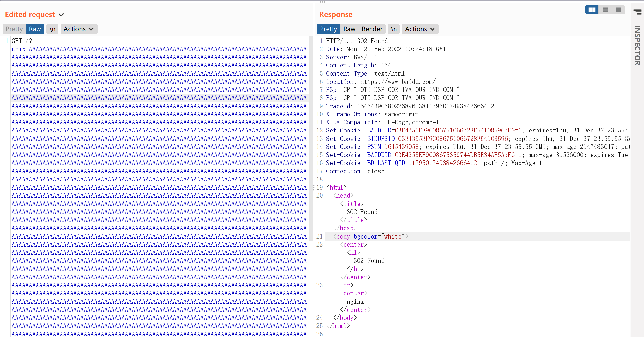Image resolution: width=644 pixels, height=337 pixels.
Task: Switch response view to Raw tab
Action: [349, 29]
